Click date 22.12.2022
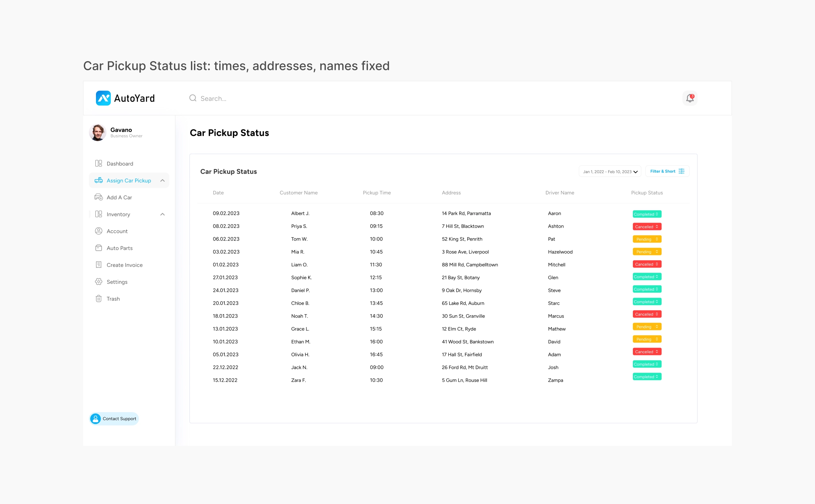Image resolution: width=815 pixels, height=504 pixels. (x=225, y=368)
